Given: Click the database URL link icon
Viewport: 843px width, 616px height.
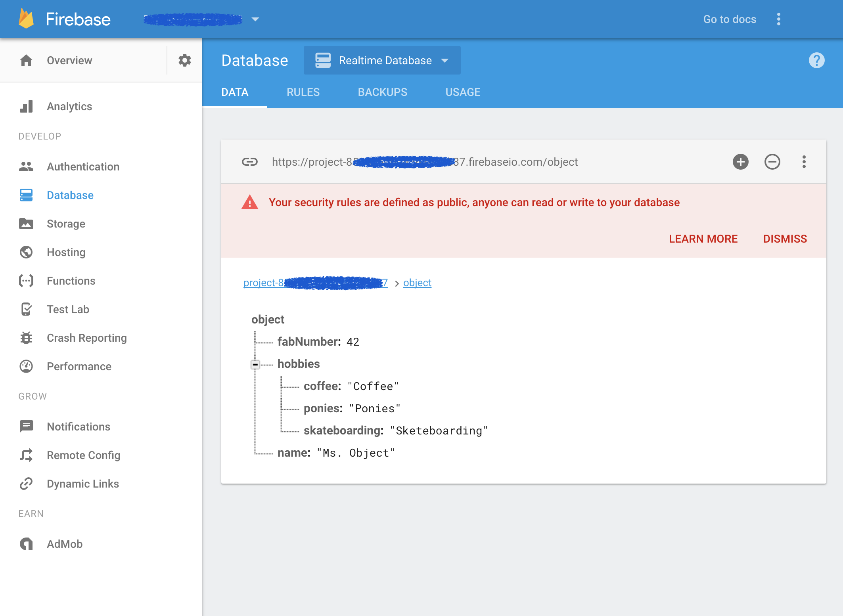Looking at the screenshot, I should point(250,162).
